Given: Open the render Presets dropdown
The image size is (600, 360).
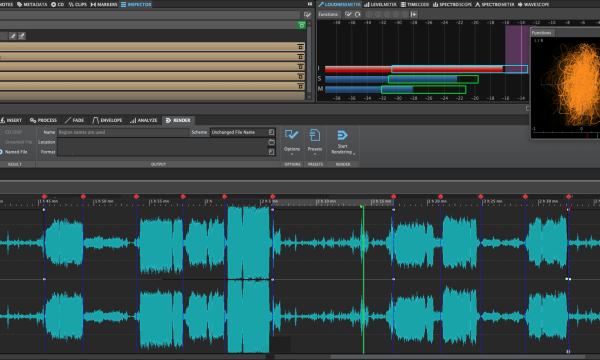Looking at the screenshot, I should [315, 142].
